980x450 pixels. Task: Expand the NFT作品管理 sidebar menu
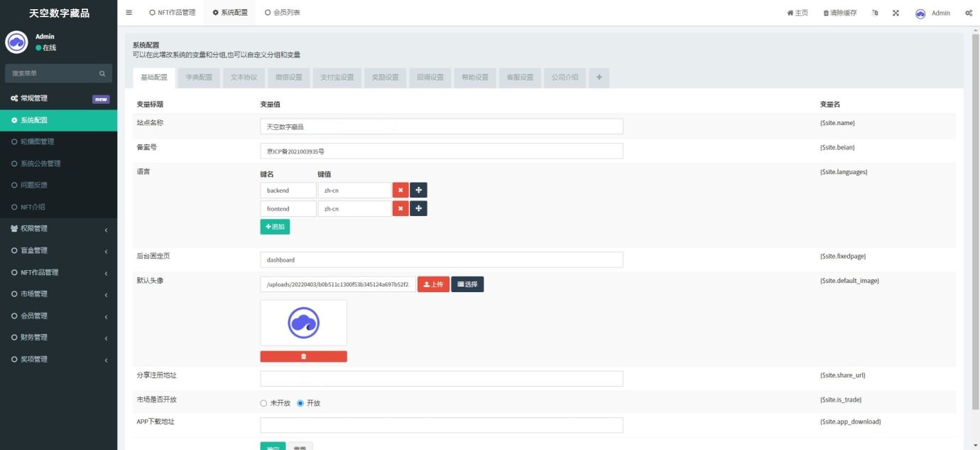[58, 272]
